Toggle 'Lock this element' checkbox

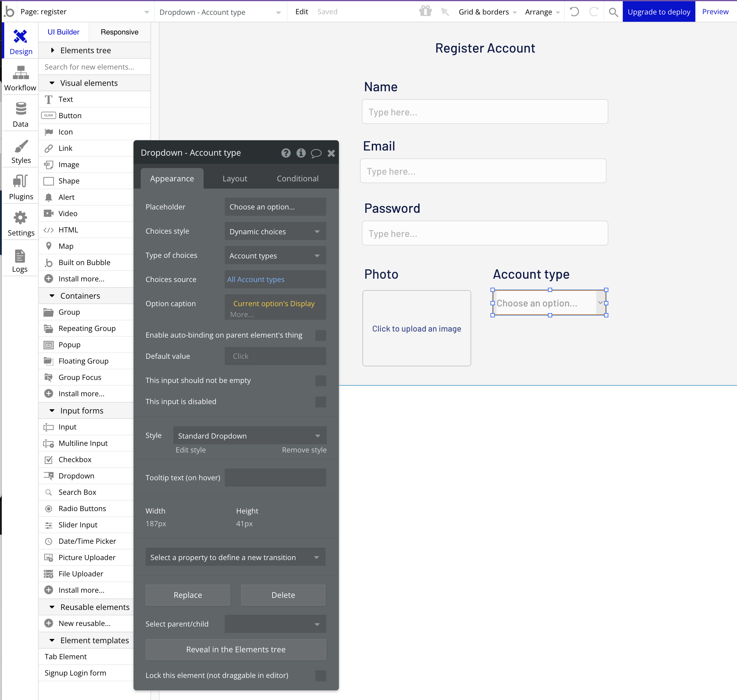pyautogui.click(x=320, y=676)
